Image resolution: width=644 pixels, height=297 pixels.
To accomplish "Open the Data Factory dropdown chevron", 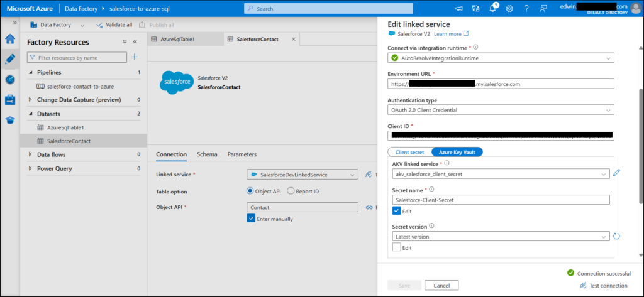I will pos(82,25).
